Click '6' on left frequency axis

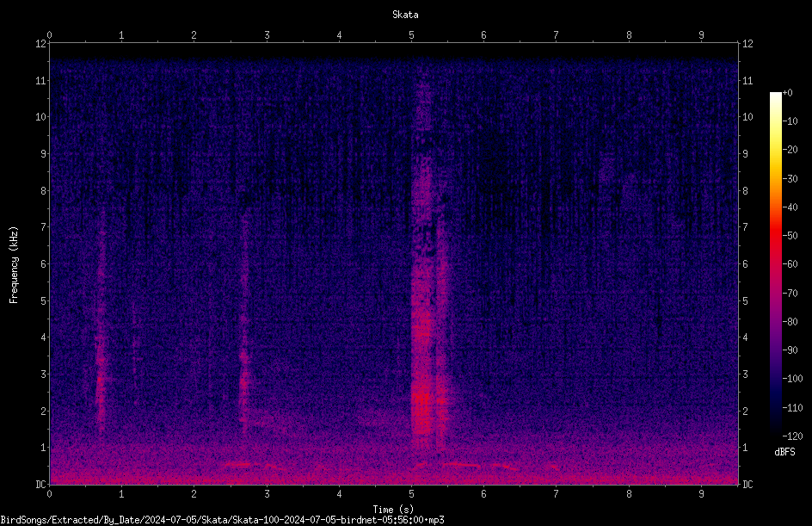pos(43,263)
